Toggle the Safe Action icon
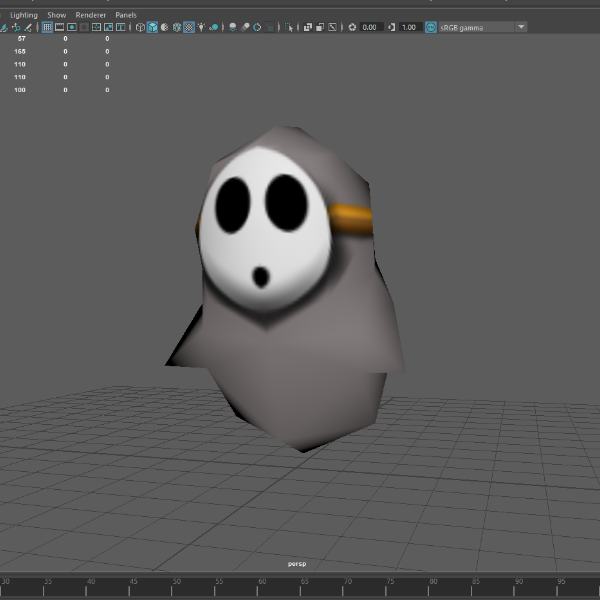Screen dimensions: 600x600 pos(108,27)
